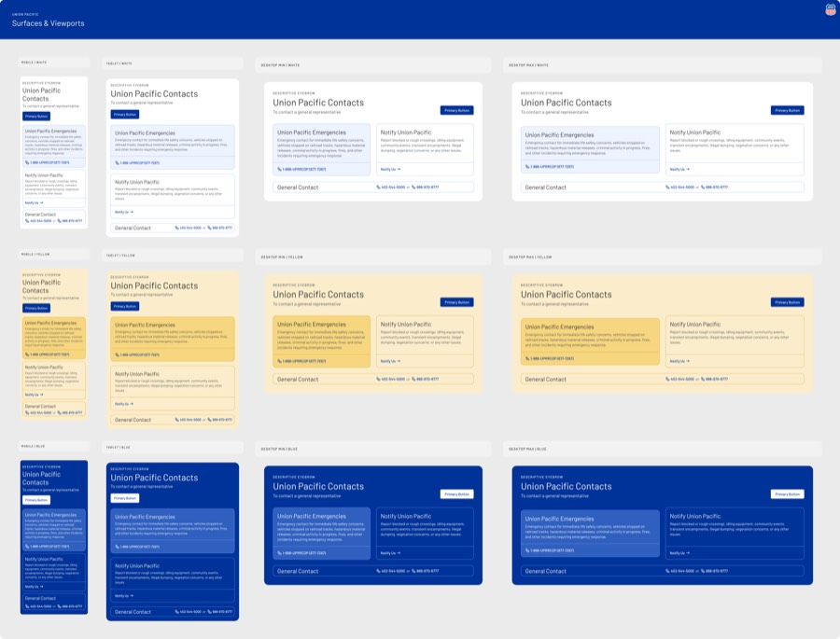Select the DESKTOP MIN | WHITE section label

pyautogui.click(x=280, y=65)
